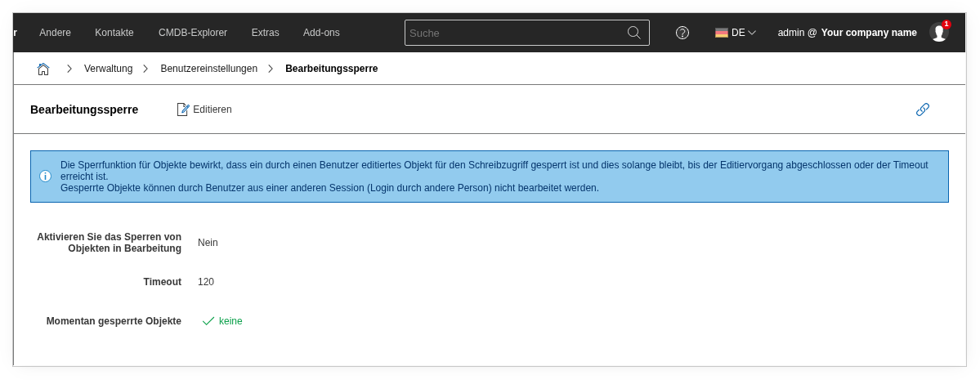Viewport: 980px width, 380px height.
Task: Open the Kontakte menu
Action: pyautogui.click(x=114, y=33)
